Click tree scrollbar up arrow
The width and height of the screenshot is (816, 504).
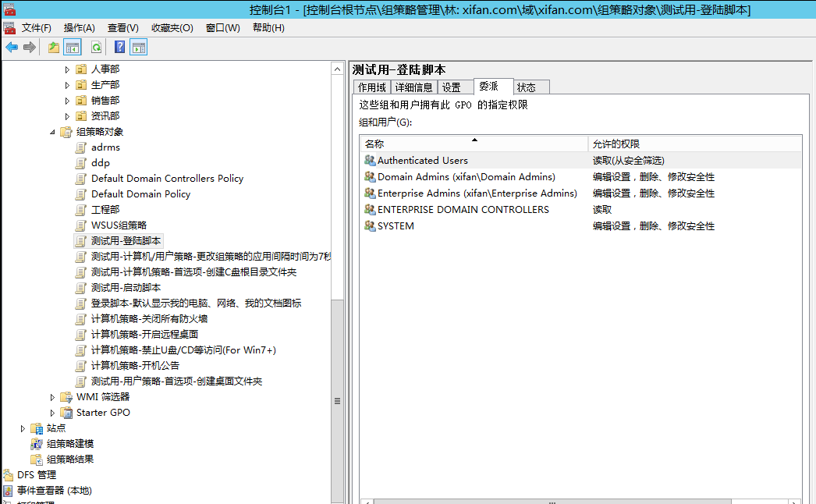tap(337, 69)
